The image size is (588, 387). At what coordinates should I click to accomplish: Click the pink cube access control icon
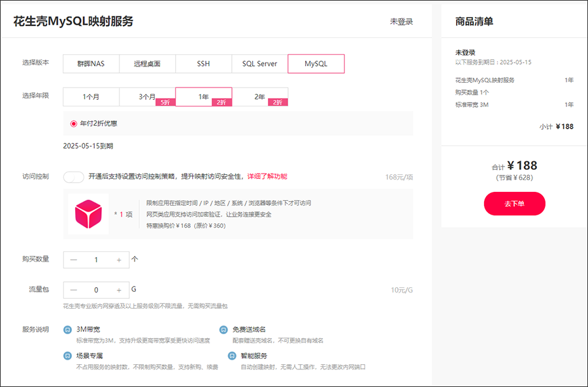tap(88, 214)
